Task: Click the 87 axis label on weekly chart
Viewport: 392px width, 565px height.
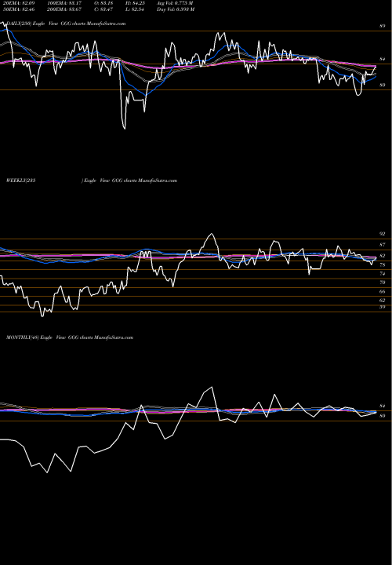Action: pos(383,245)
